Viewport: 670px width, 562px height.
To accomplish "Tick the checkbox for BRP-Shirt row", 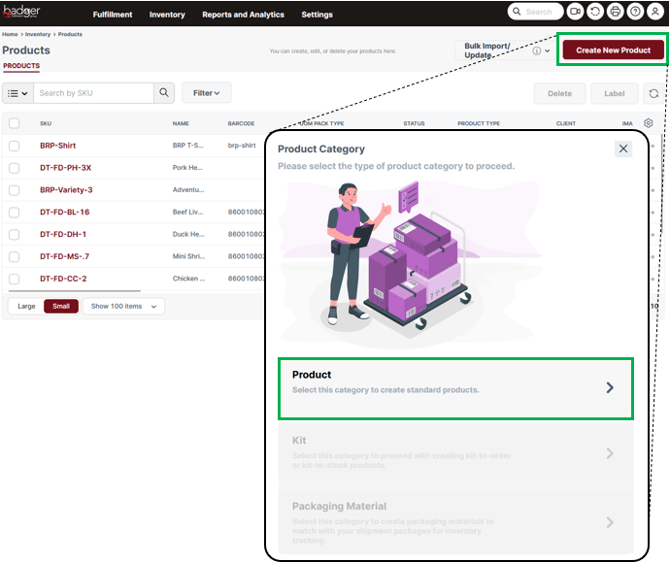I will point(14,146).
